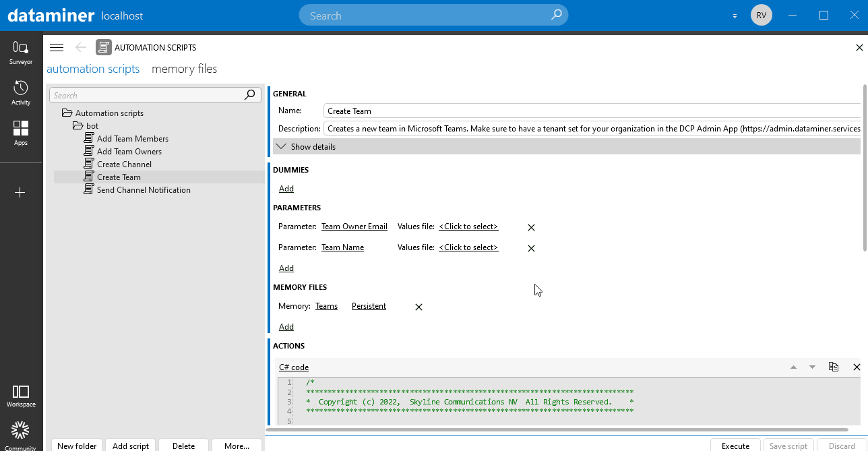
Task: Click the horizontal scrollbar below the code
Action: 557,429
